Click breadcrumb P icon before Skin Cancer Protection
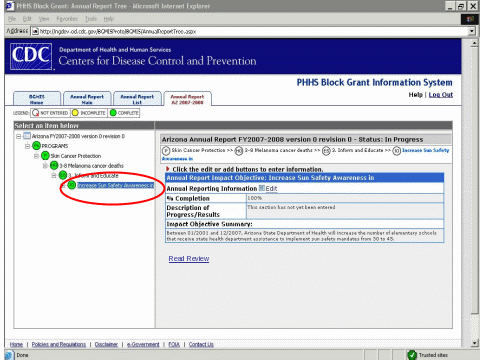The width and height of the screenshot is (480, 360). click(x=166, y=151)
